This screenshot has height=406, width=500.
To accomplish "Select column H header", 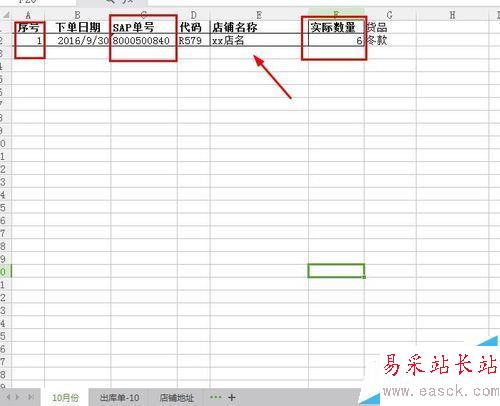I will pyautogui.click(x=452, y=15).
